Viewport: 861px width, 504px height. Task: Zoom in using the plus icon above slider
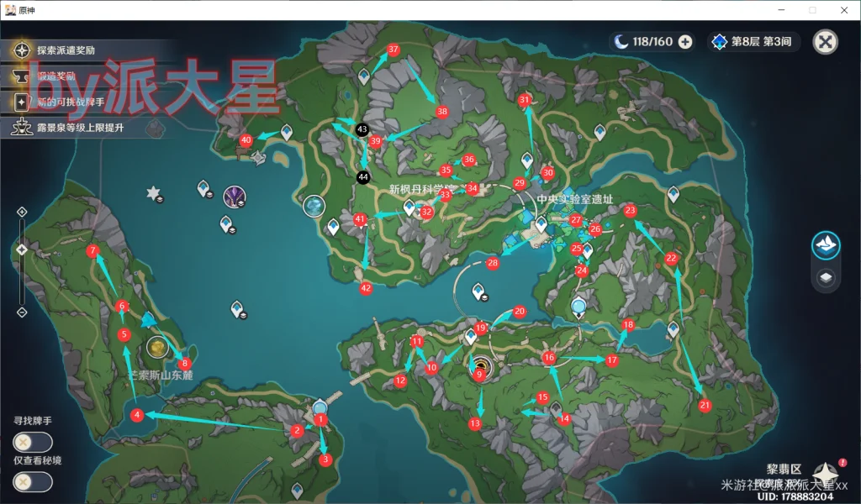tap(22, 211)
